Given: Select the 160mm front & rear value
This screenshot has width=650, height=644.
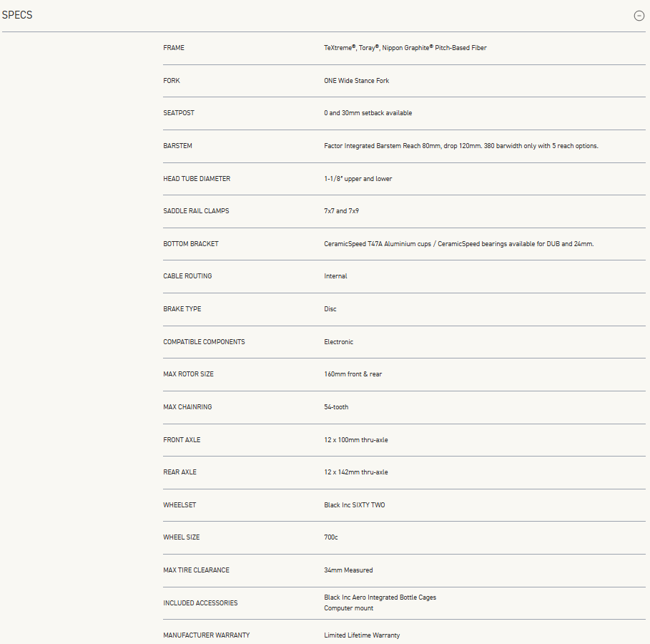Looking at the screenshot, I should pyautogui.click(x=353, y=374).
